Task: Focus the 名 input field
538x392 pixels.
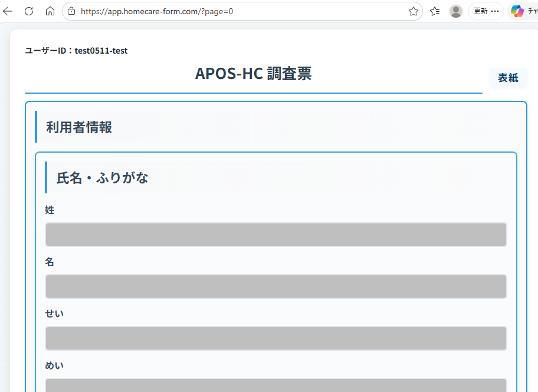Action: click(276, 286)
